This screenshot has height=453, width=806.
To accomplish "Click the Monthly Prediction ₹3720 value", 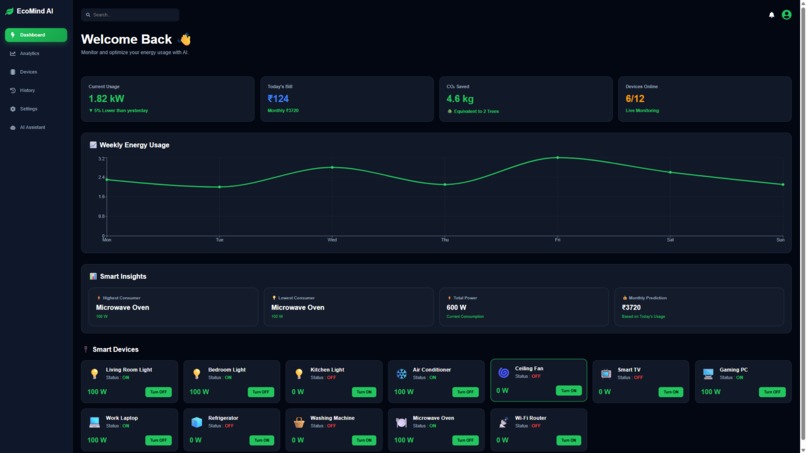I will pos(631,307).
